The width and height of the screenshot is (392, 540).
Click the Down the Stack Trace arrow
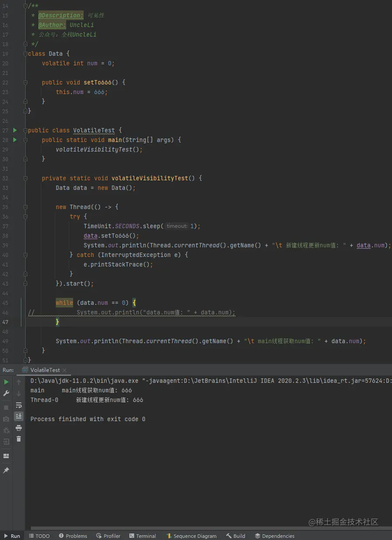(x=19, y=394)
